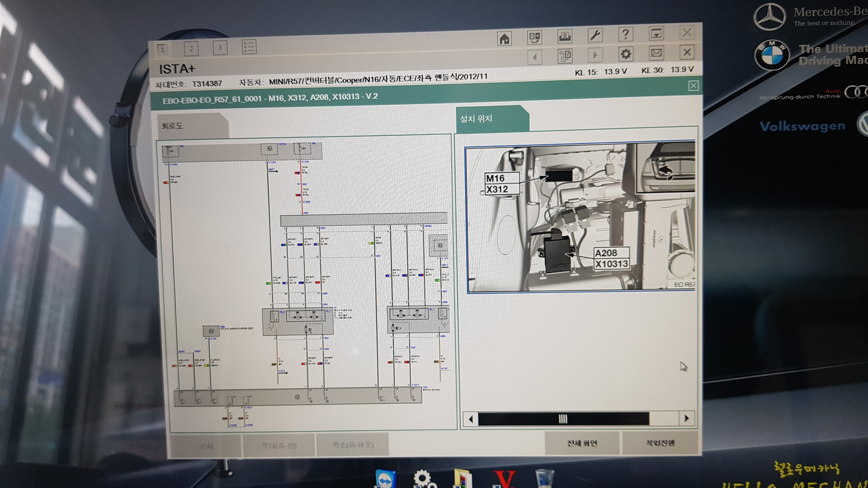Navigate back with the left arrow icon
The height and width of the screenshot is (488, 868).
pos(535,57)
